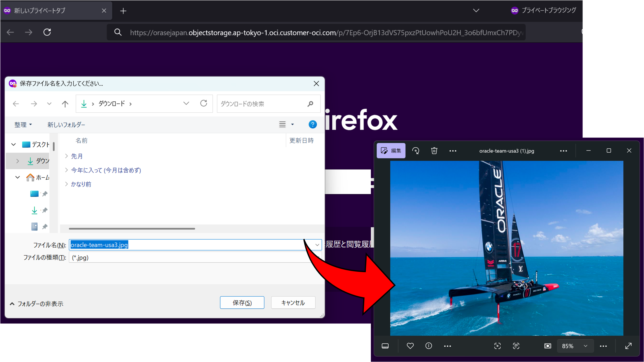
Task: Collapse folders via フォルダーの非表示 toggle
Action: click(x=37, y=304)
